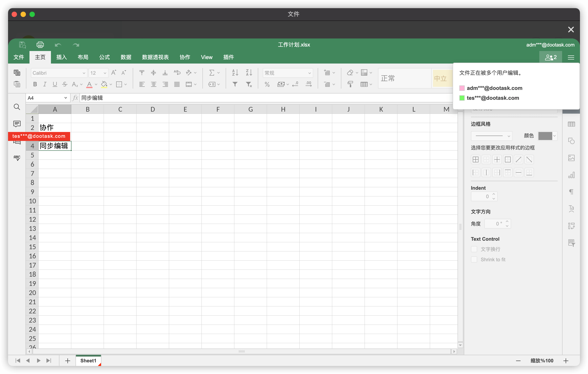Open the summation function dropdown
Screen dimensions: 588x374
click(218, 73)
